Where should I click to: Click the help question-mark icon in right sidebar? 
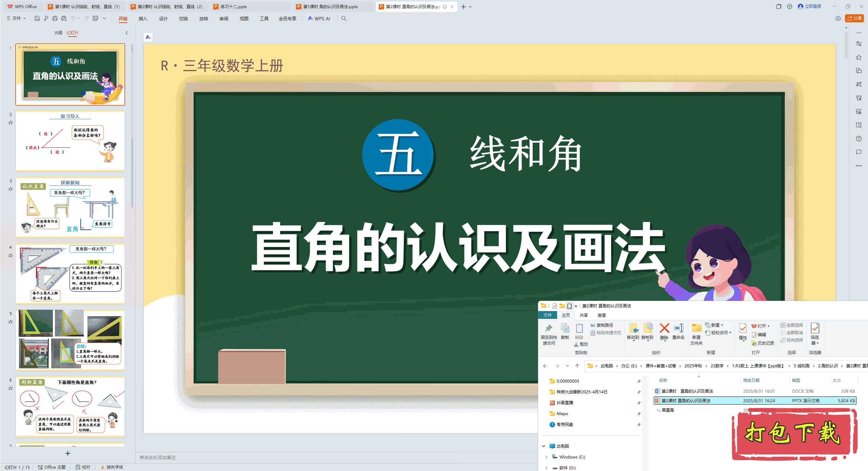point(859,139)
